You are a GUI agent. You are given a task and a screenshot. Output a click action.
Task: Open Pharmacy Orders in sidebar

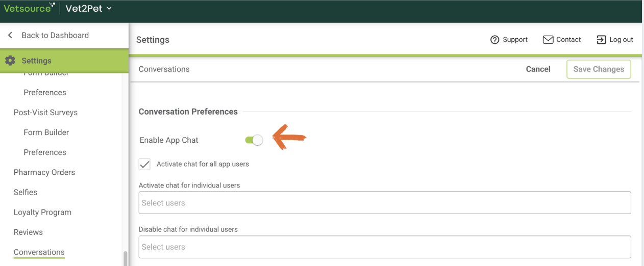point(44,172)
